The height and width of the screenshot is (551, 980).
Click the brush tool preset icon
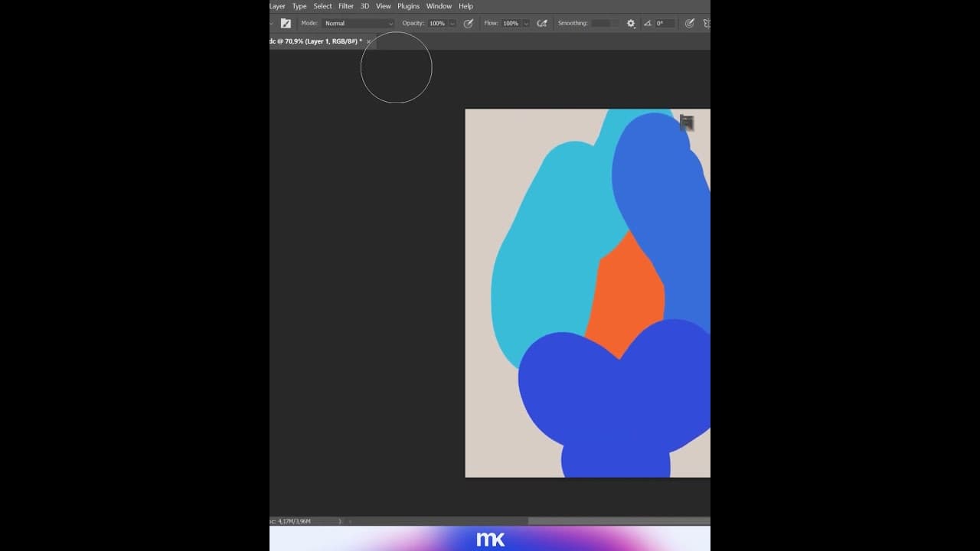(x=286, y=23)
